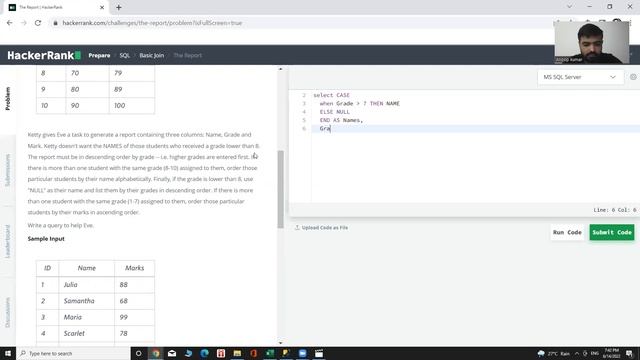The width and height of the screenshot is (640, 360).
Task: Click the taskbar clock and date
Action: click(611, 353)
